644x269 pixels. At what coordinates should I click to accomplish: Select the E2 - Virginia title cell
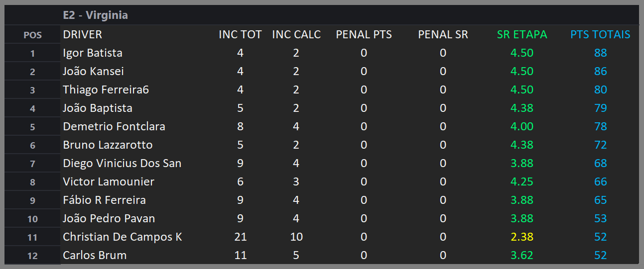[x=95, y=15]
